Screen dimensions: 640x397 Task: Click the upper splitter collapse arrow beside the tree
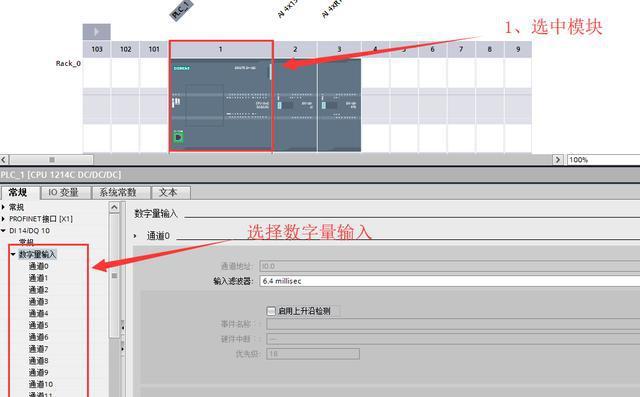(122, 327)
